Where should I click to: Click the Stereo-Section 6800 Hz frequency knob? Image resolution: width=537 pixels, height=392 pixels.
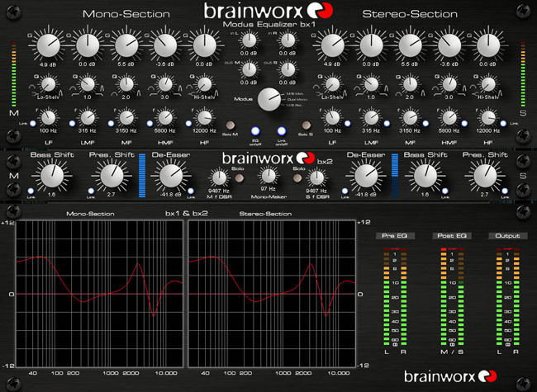[x=449, y=118]
